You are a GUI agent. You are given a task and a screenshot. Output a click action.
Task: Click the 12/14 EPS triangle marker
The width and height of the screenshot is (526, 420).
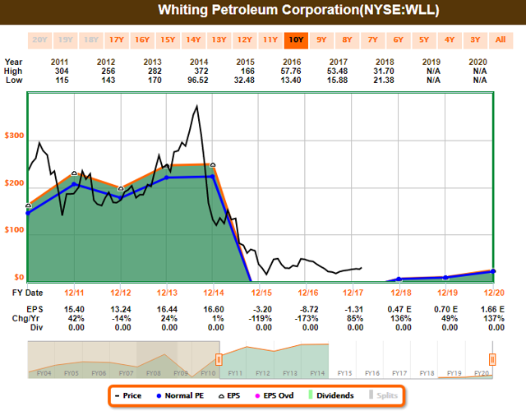coord(213,165)
